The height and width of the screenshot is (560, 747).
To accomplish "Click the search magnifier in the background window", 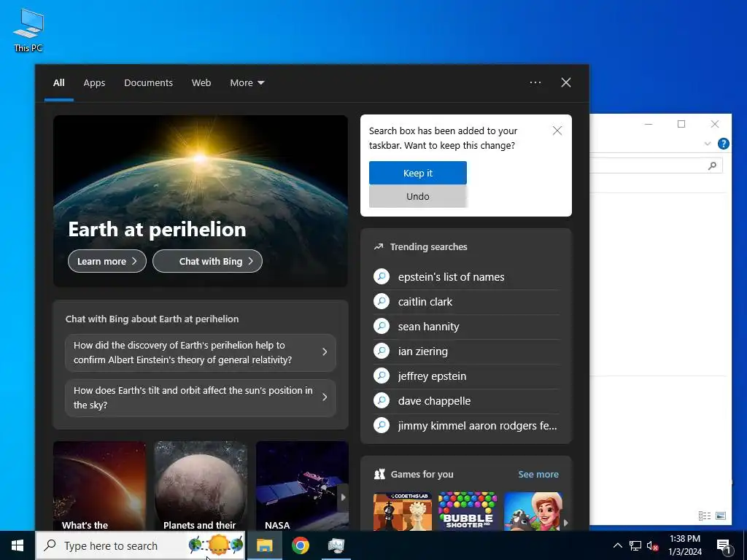I will (712, 166).
